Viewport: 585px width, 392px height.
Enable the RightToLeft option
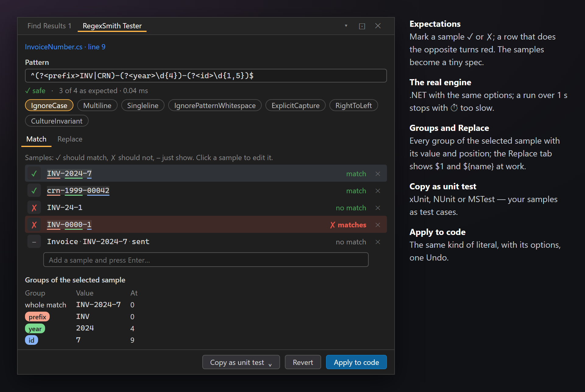(353, 105)
